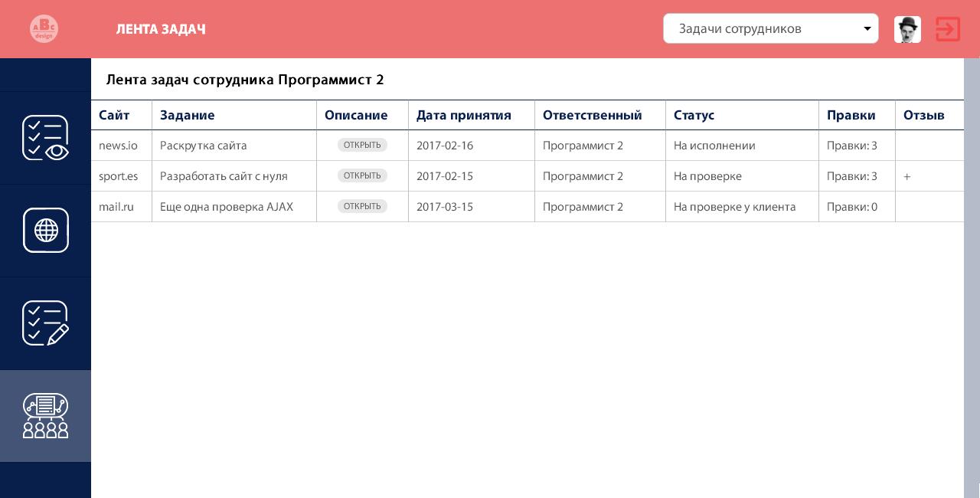Click the date 2017-03-15
980x498 pixels.
click(445, 207)
